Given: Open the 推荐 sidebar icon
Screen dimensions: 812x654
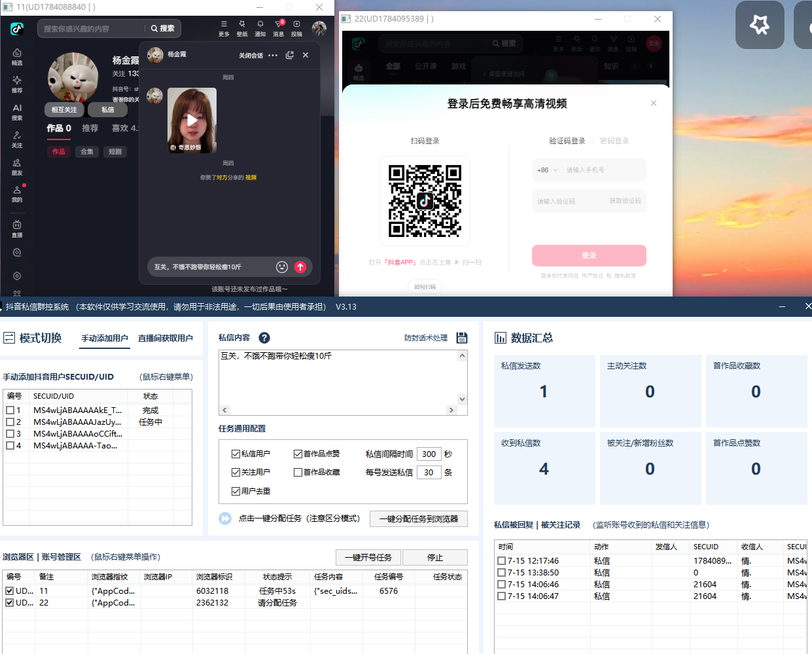Looking at the screenshot, I should click(17, 84).
